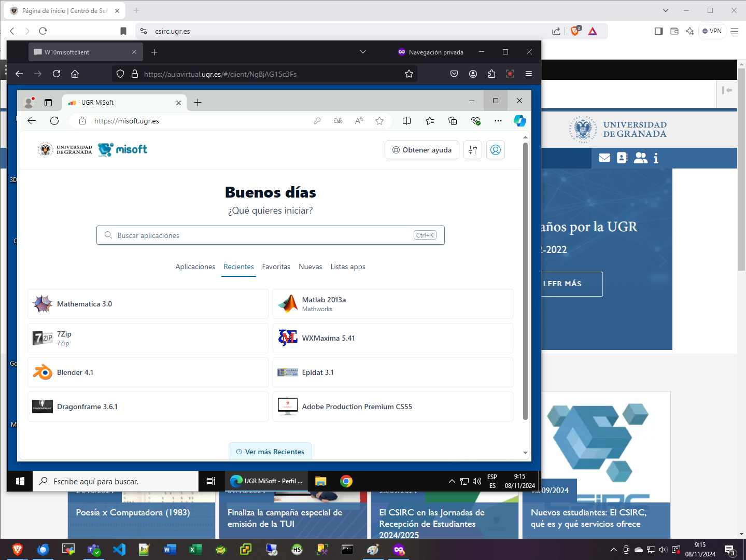Open Brave Shields lion icon
Screen dimensions: 746x560
pos(575,31)
